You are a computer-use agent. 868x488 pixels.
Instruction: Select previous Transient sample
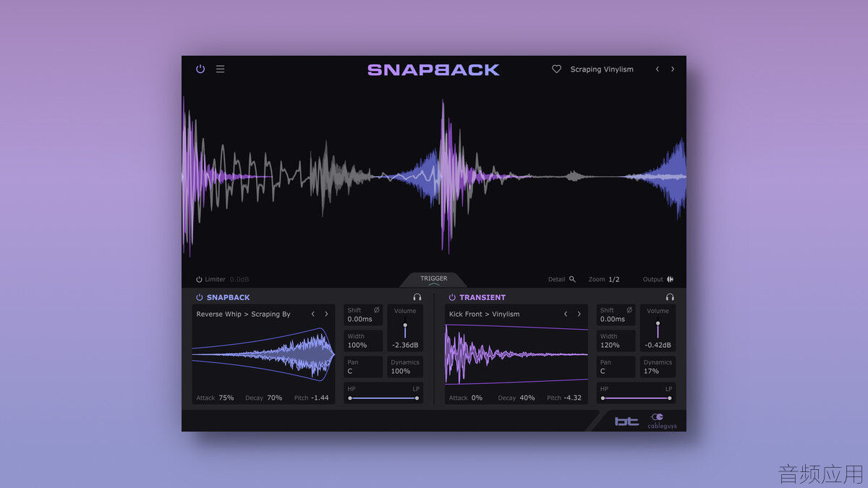point(566,314)
